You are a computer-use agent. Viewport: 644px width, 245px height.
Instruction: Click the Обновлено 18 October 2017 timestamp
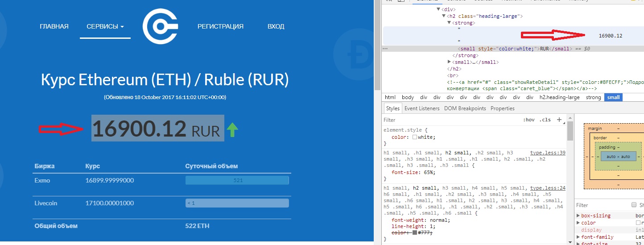click(x=165, y=97)
